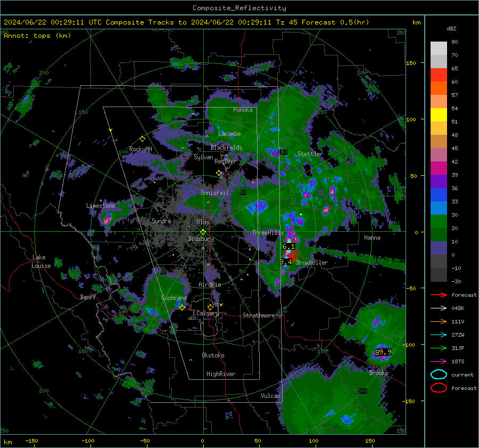Click the Blackfalds city label
The image size is (479, 448).
pos(226,148)
